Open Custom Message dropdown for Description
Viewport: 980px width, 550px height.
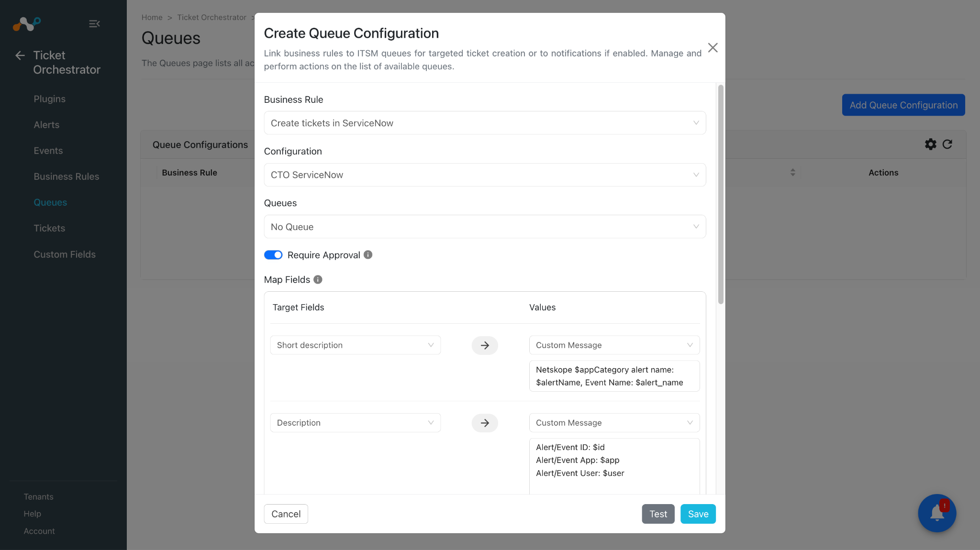(614, 423)
